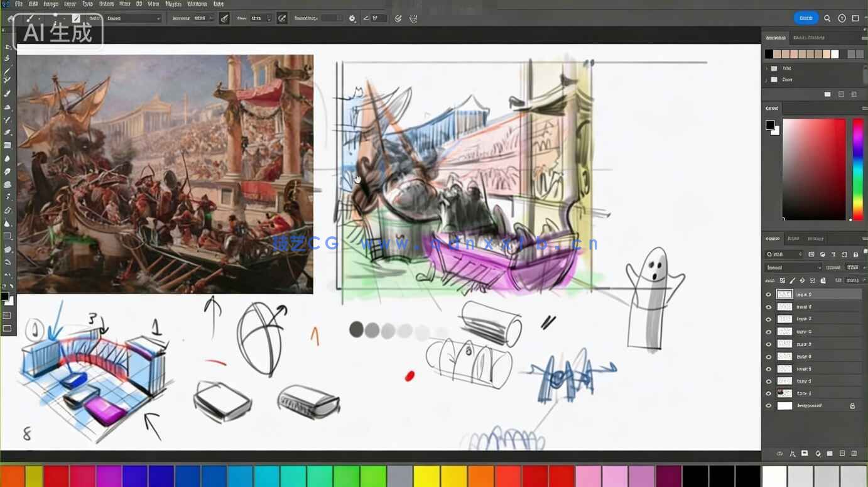Toggle visibility of the Background layer
Image resolution: width=868 pixels, height=487 pixels.
768,406
